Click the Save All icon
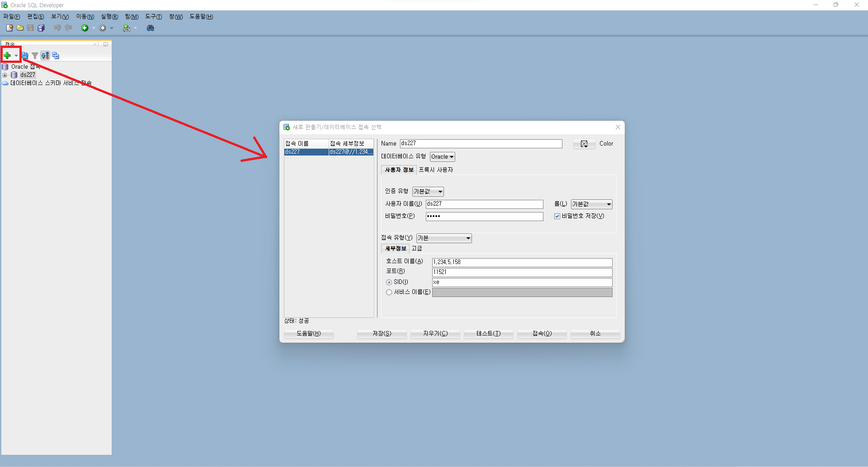The width and height of the screenshot is (868, 467). [41, 28]
